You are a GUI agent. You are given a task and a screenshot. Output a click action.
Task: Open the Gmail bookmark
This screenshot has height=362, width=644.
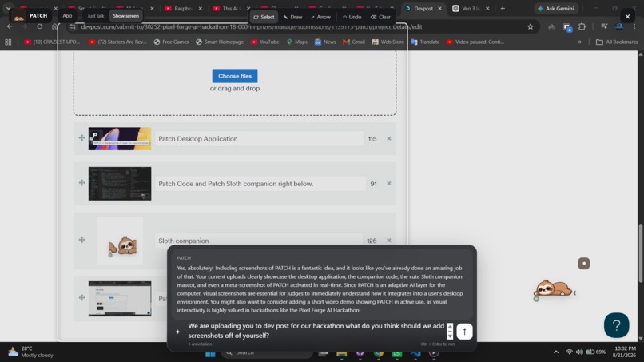point(354,42)
